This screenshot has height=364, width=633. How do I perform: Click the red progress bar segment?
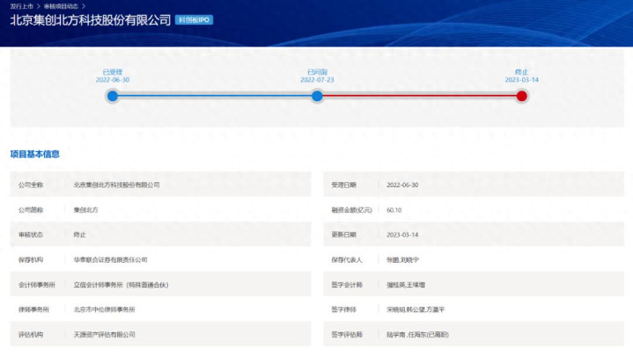419,96
